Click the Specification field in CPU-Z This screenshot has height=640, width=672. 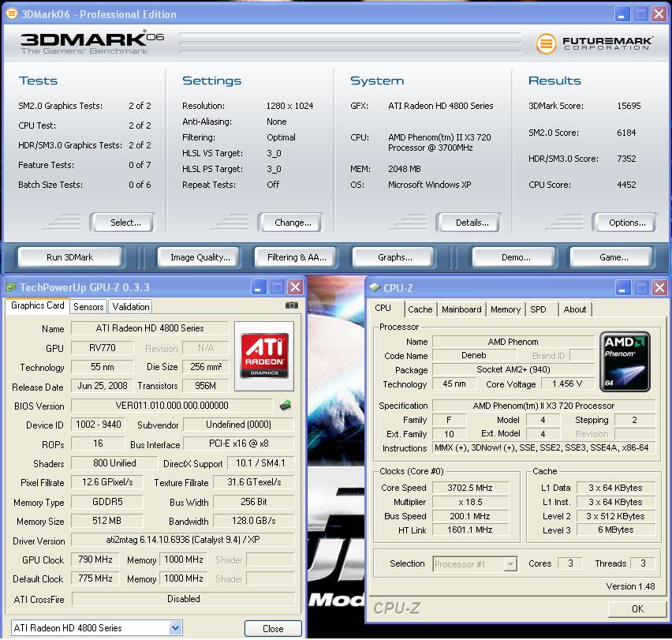tap(543, 406)
